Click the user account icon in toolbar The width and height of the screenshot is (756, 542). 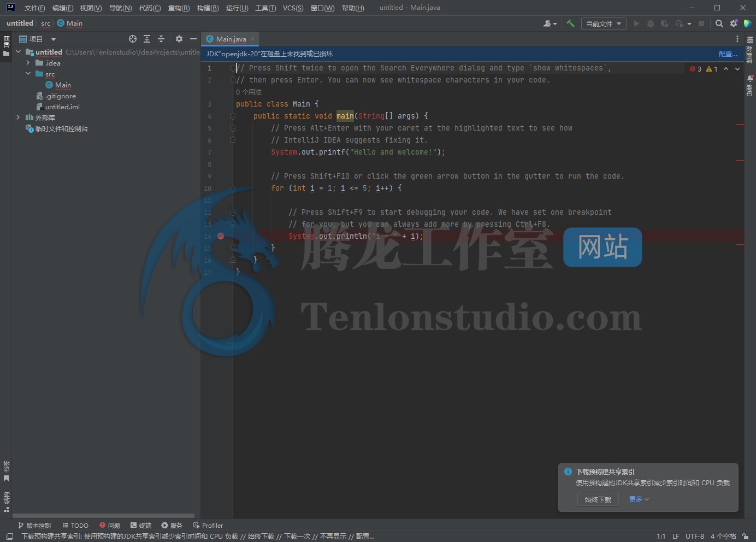(550, 23)
